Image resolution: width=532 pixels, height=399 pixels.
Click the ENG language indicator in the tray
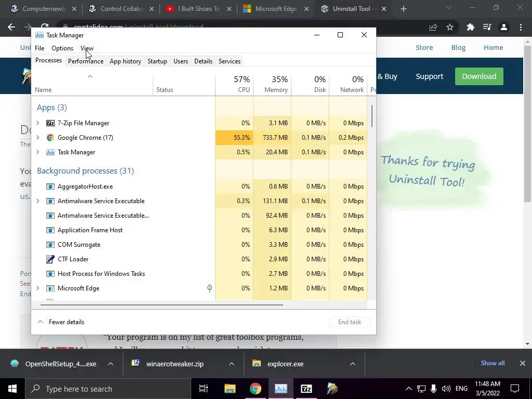461,389
